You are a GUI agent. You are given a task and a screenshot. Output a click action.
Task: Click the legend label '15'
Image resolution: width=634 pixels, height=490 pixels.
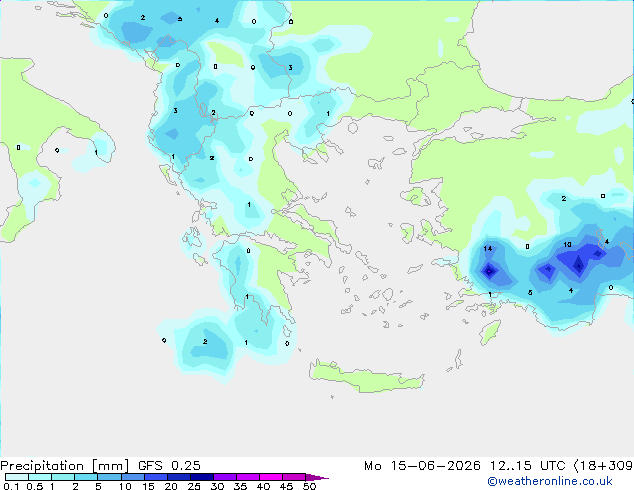point(148,486)
